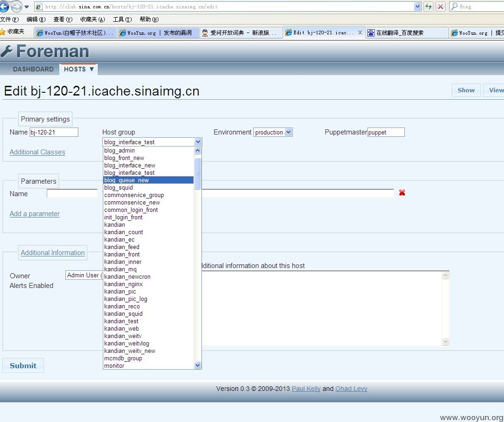504x422 pixels.
Task: Click scroll-down arrow of information textarea
Action: point(445,341)
